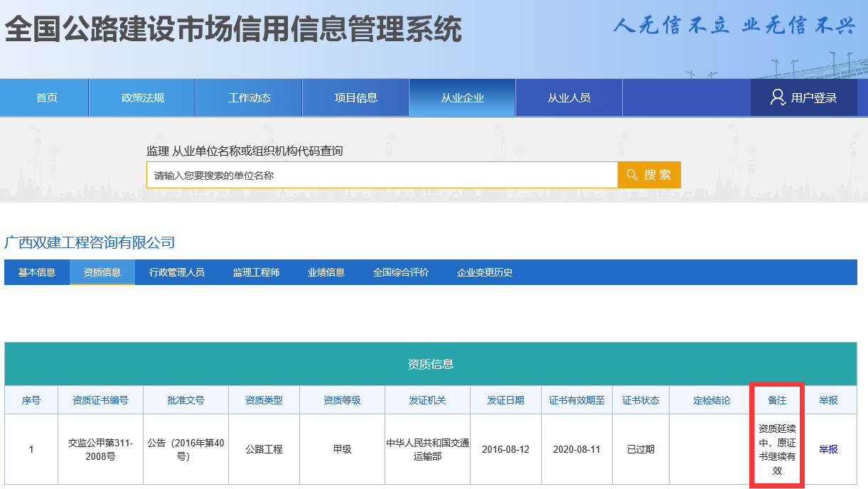This screenshot has width=868, height=489.
Task: Click the remark 资质延续中，原证书继续有效
Action: [x=777, y=449]
